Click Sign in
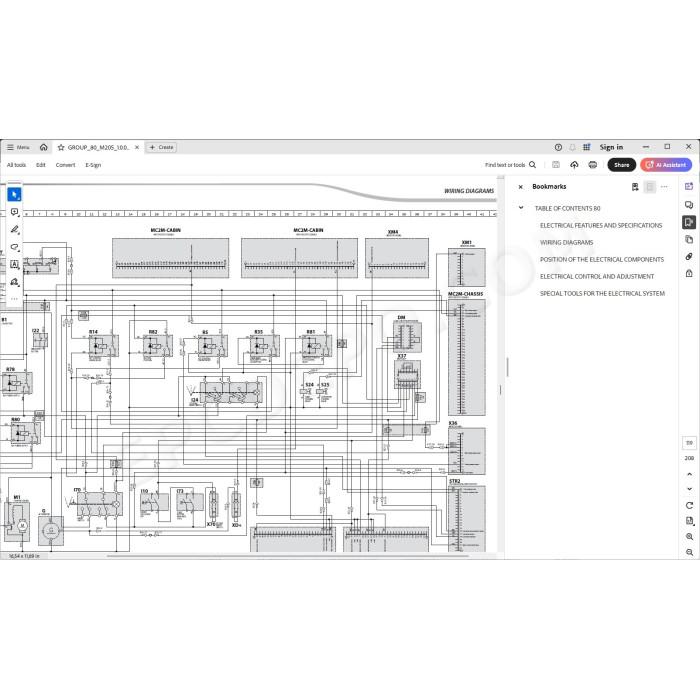 click(x=611, y=147)
